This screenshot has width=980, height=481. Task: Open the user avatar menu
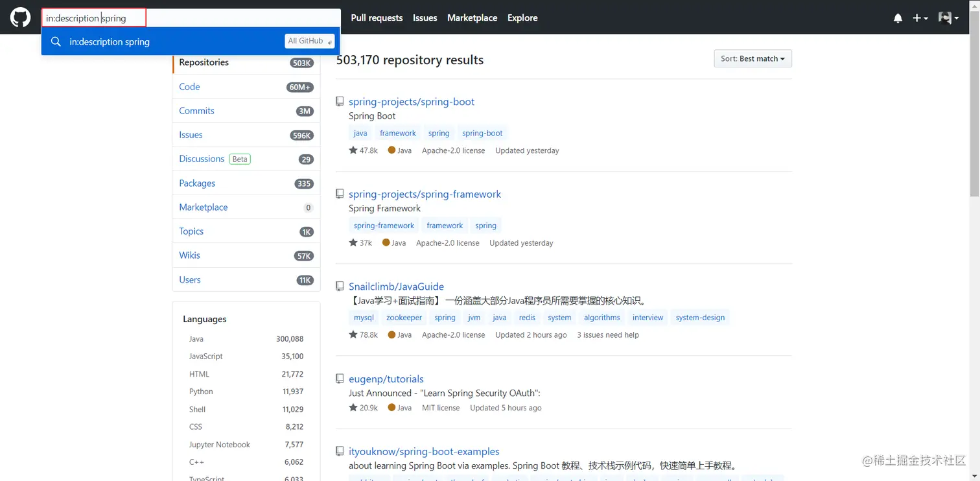click(948, 18)
